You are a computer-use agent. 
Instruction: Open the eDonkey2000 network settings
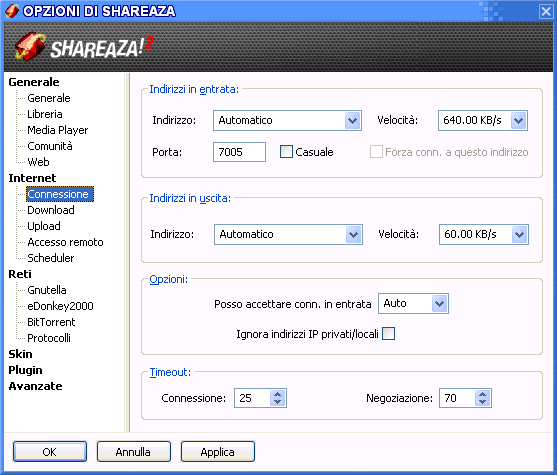click(60, 306)
